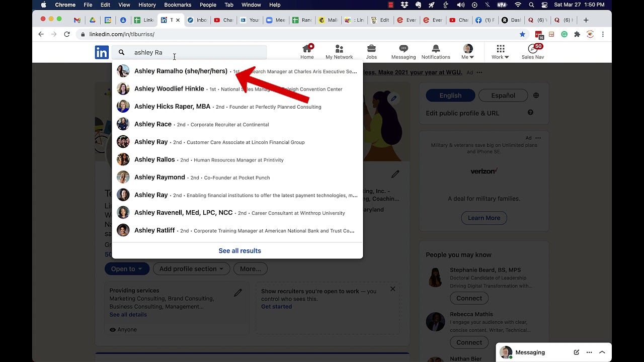644x362 pixels.
Task: Open the Home icon in LinkedIn nav
Action: tap(307, 52)
